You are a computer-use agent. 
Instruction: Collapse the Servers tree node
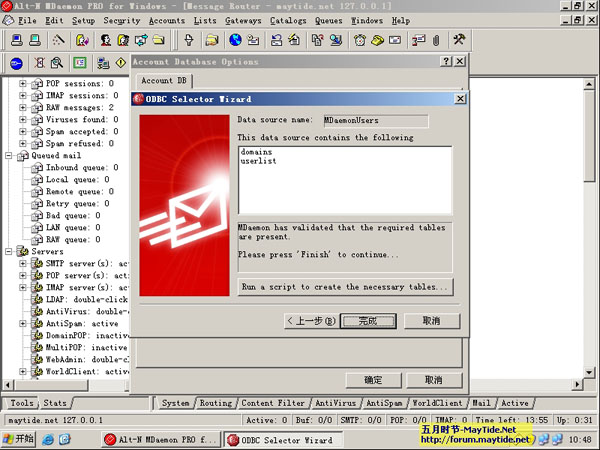pyautogui.click(x=8, y=251)
